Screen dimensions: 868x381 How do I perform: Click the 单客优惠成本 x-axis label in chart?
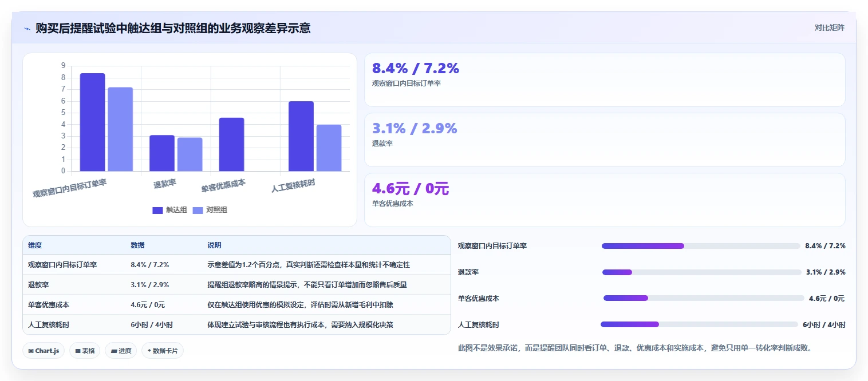pyautogui.click(x=223, y=186)
